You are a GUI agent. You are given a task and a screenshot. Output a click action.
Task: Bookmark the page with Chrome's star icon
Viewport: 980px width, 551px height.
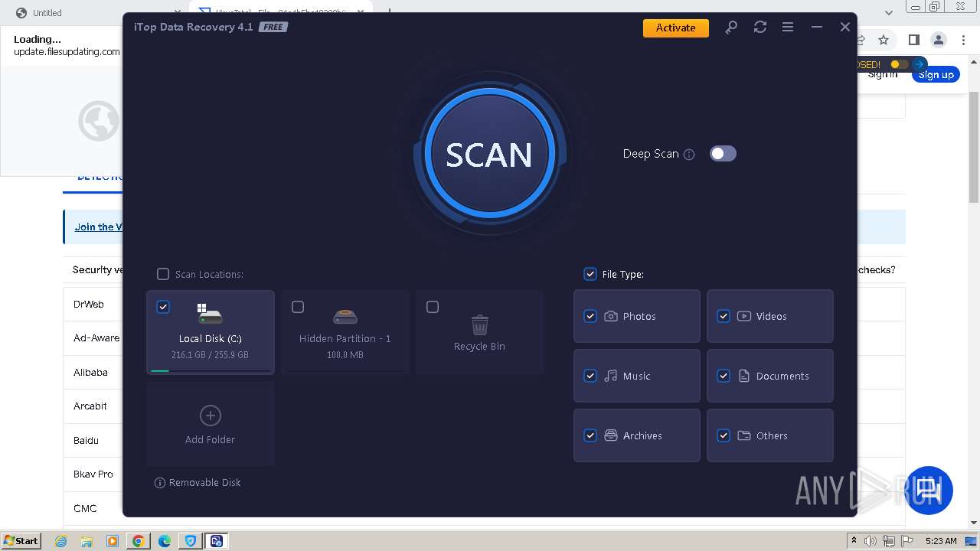tap(884, 40)
